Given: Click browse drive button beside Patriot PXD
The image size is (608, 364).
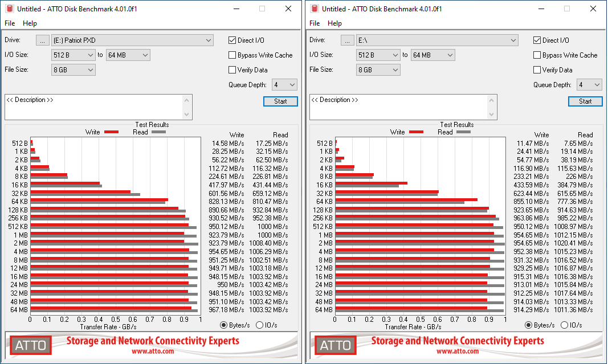Looking at the screenshot, I should [x=43, y=40].
